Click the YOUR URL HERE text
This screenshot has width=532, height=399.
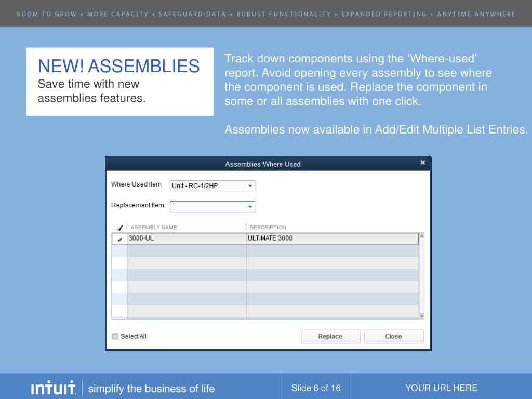tap(441, 388)
